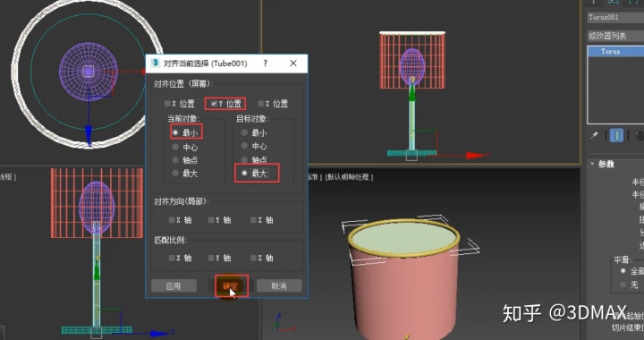Select the Torus entry in modifier stack
The height and width of the screenshot is (340, 644).
[x=615, y=51]
